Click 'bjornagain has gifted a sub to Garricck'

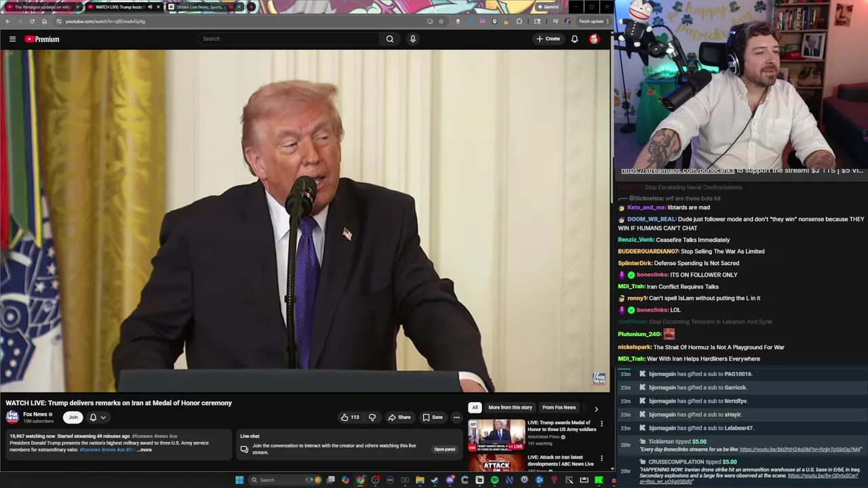click(x=697, y=388)
